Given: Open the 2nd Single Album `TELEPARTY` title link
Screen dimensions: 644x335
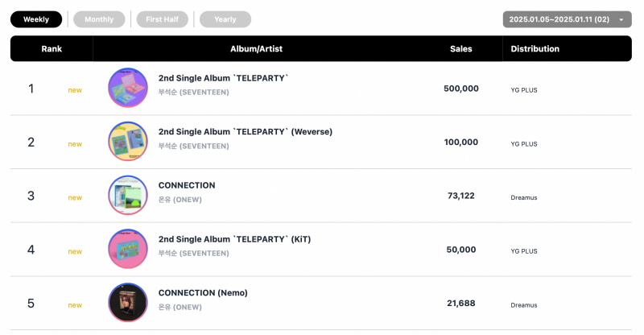Looking at the screenshot, I should [224, 78].
